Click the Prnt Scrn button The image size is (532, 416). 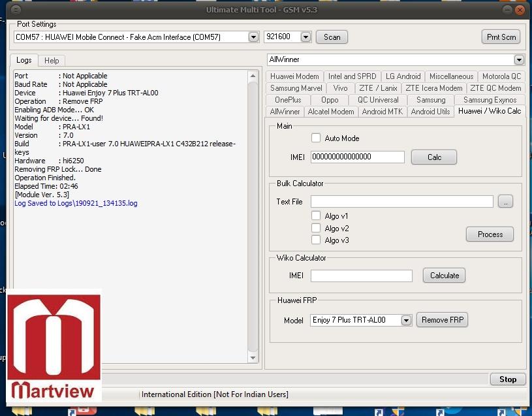[501, 37]
